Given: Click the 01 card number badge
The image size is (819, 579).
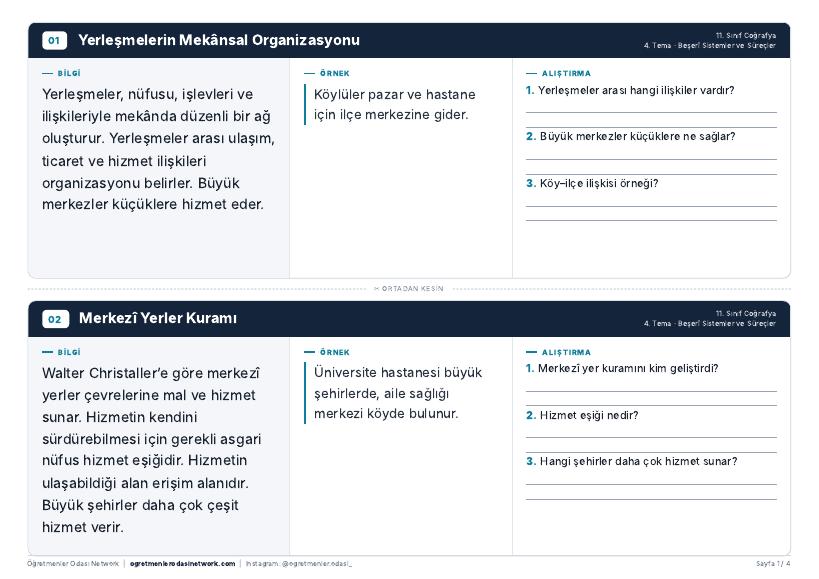Looking at the screenshot, I should tap(54, 40).
